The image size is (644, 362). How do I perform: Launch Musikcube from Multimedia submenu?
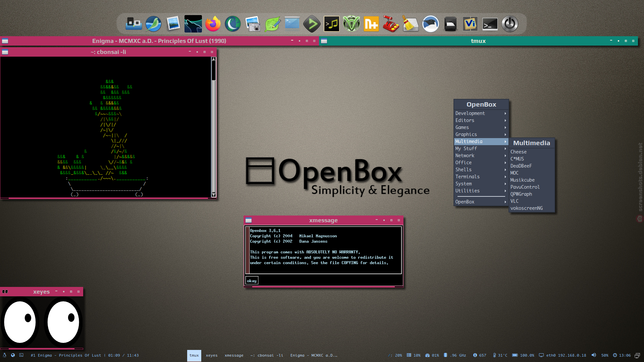[532, 180]
